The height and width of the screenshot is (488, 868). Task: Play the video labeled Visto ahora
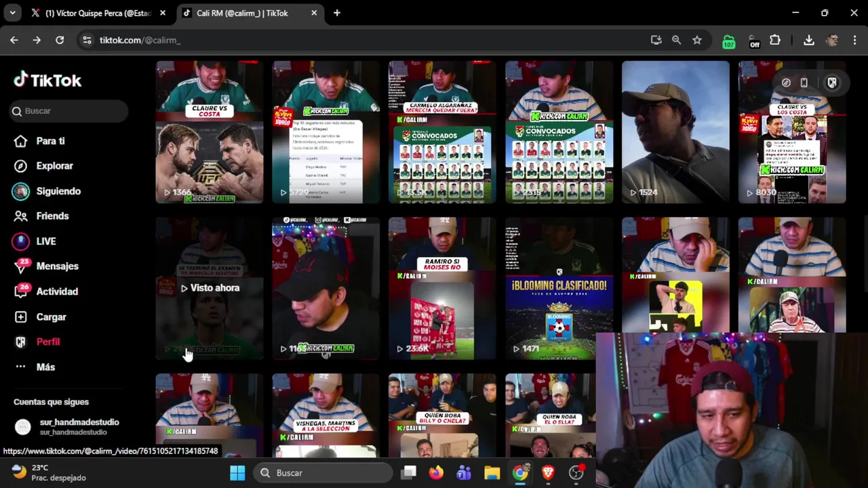(210, 288)
